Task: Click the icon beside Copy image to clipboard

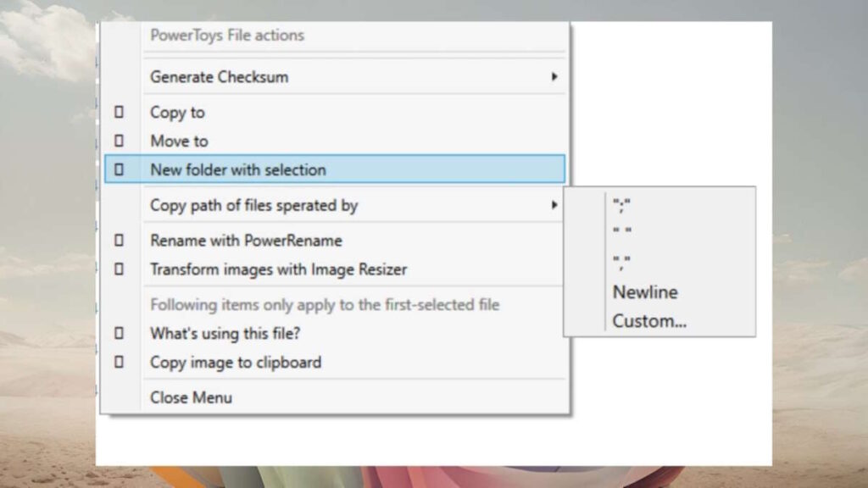Action: tap(119, 363)
